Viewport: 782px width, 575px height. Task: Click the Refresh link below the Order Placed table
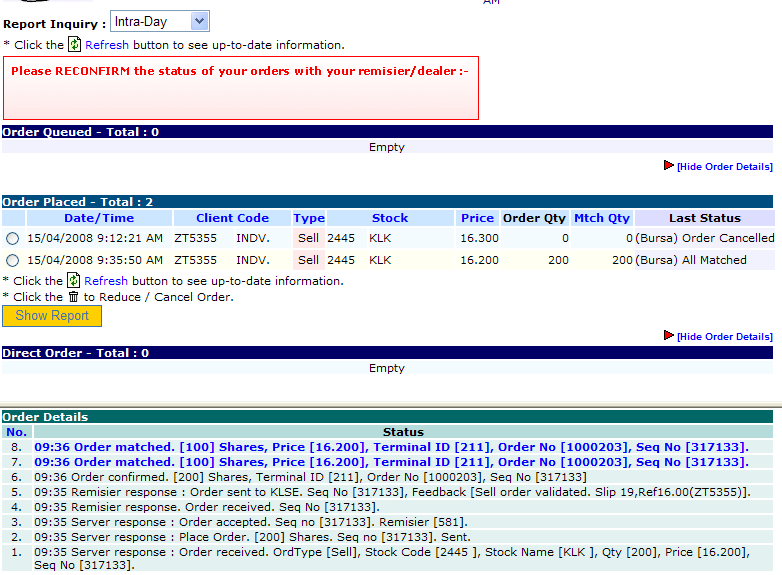106,281
